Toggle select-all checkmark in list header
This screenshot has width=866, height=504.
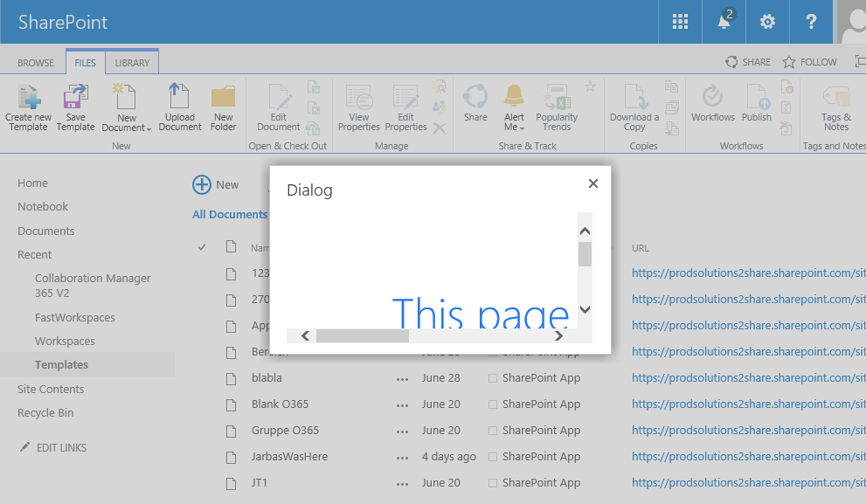202,246
